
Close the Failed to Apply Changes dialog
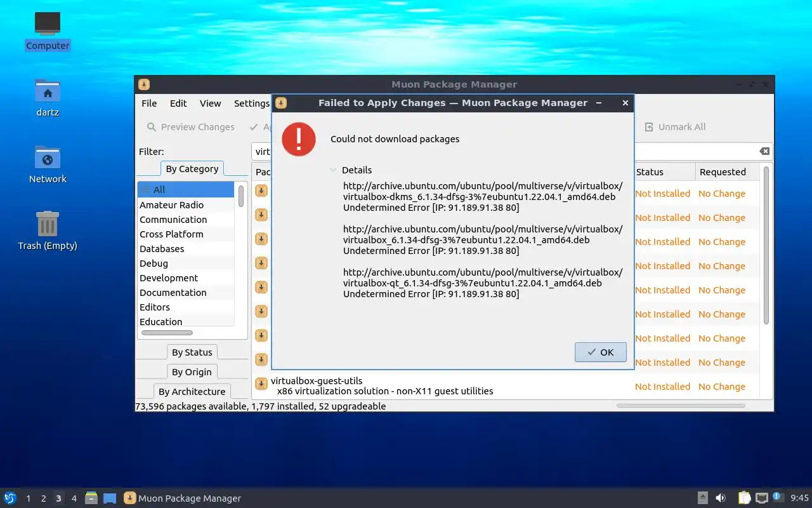(x=625, y=103)
